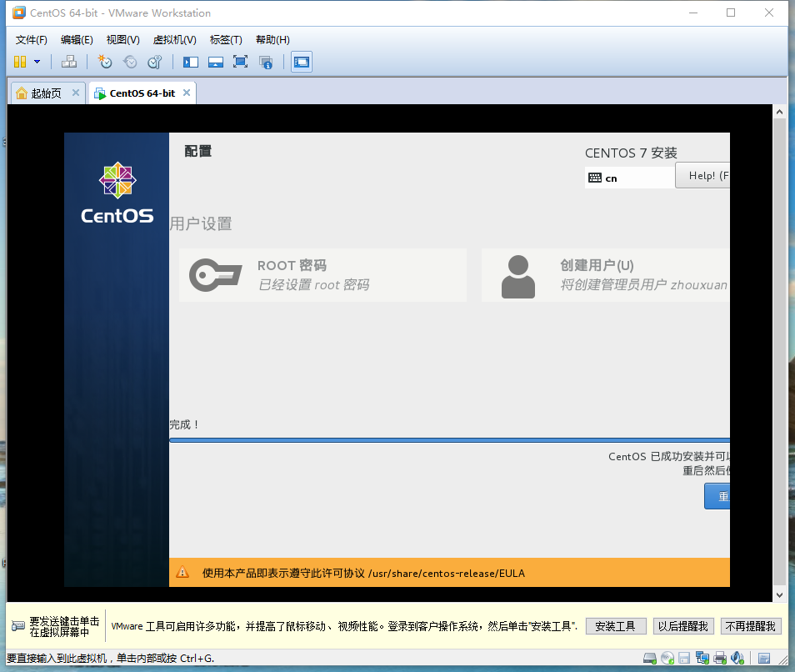Switch to the 起始页 tab
Viewport: 795px width, 672px height.
(46, 93)
